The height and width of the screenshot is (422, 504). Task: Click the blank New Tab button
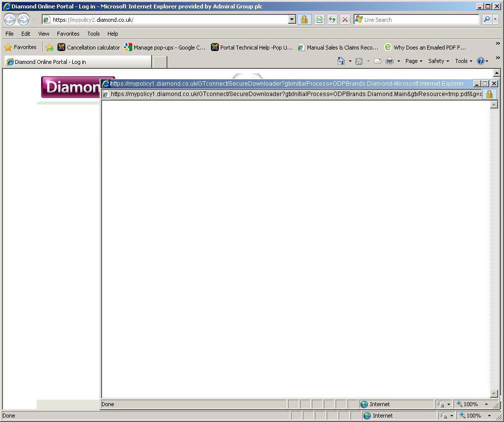click(x=159, y=62)
